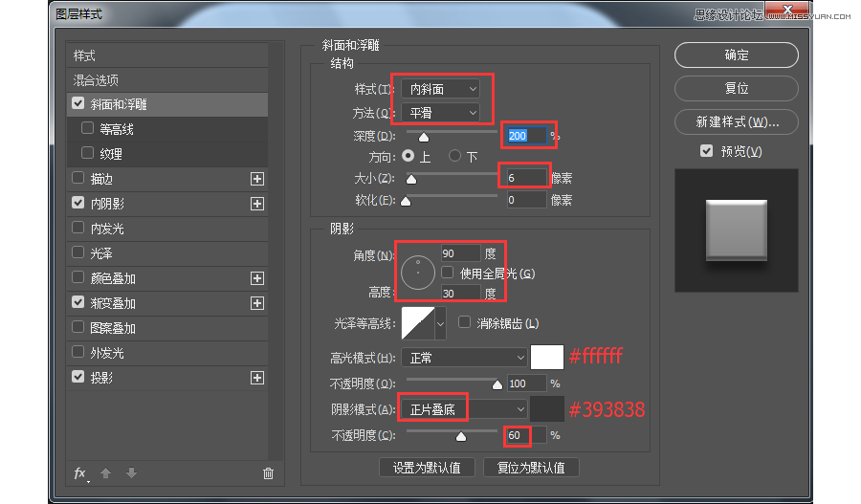This screenshot has height=504, width=861.
Task: Click the 高度 degree input field
Action: (461, 294)
